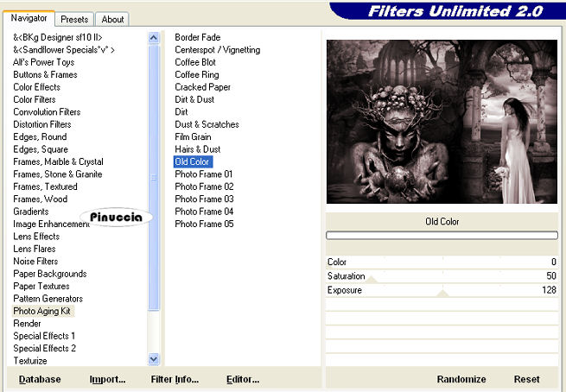Click the category list scroll up arrow

click(x=154, y=37)
